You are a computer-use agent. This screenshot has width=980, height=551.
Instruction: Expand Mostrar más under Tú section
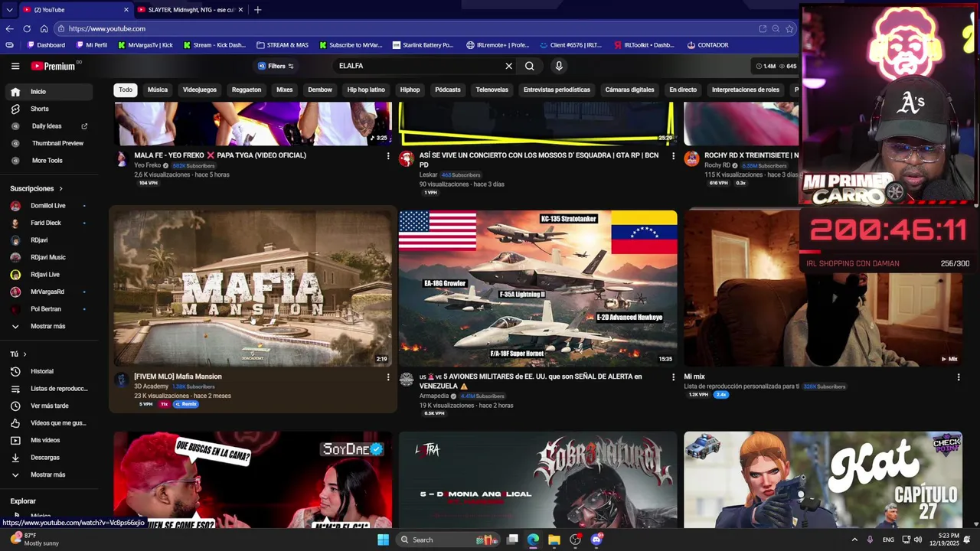49,474
